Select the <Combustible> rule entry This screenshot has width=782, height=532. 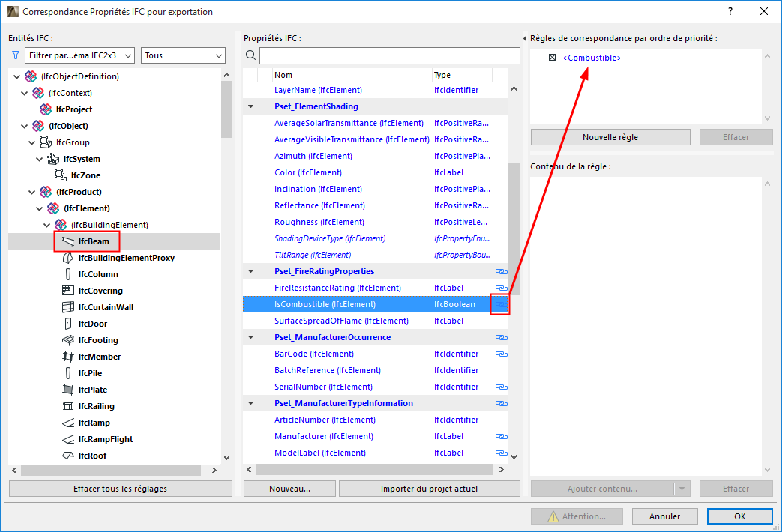pyautogui.click(x=592, y=58)
